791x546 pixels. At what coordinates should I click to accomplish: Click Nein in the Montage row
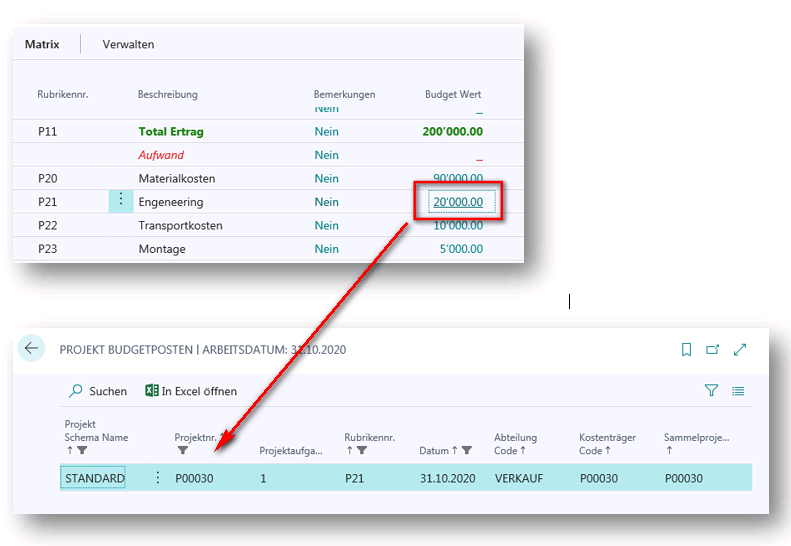[x=326, y=249]
